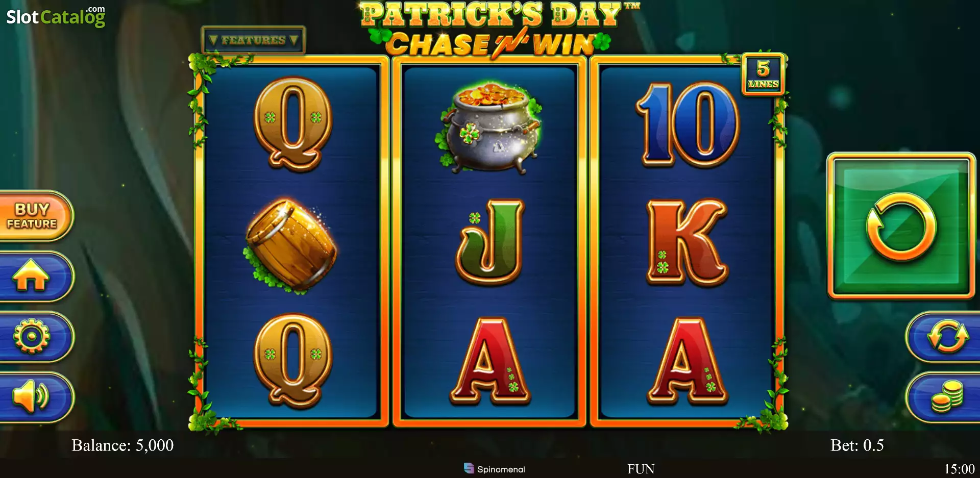Image resolution: width=980 pixels, height=478 pixels.
Task: Click the SlotCatalog.com logo
Action: 56,16
